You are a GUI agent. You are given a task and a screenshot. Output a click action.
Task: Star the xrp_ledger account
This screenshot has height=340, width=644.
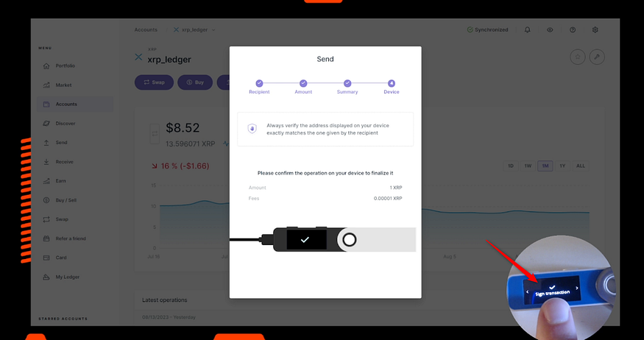click(x=578, y=57)
